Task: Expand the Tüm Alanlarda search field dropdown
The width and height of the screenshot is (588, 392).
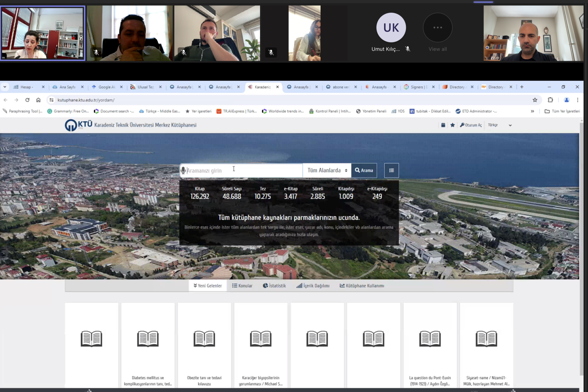Action: tap(327, 171)
